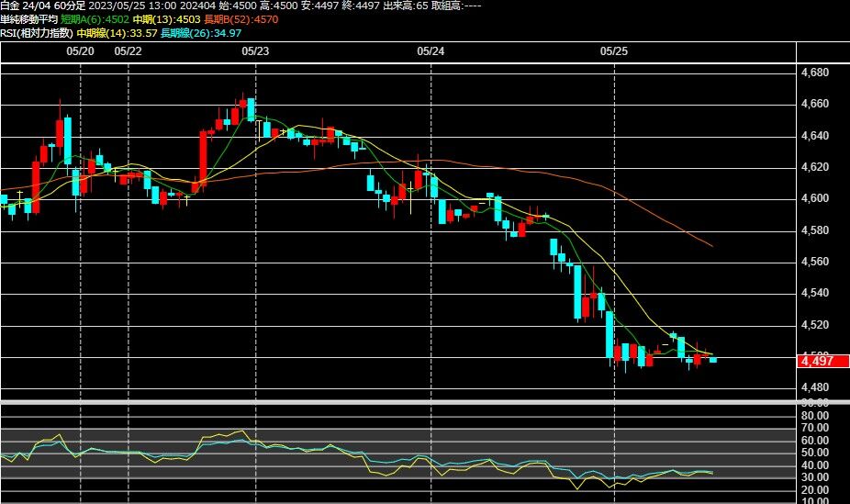Click the tall cyan candle peaking at 05/23
Image resolution: width=850 pixels, height=504 pixels.
click(251, 109)
